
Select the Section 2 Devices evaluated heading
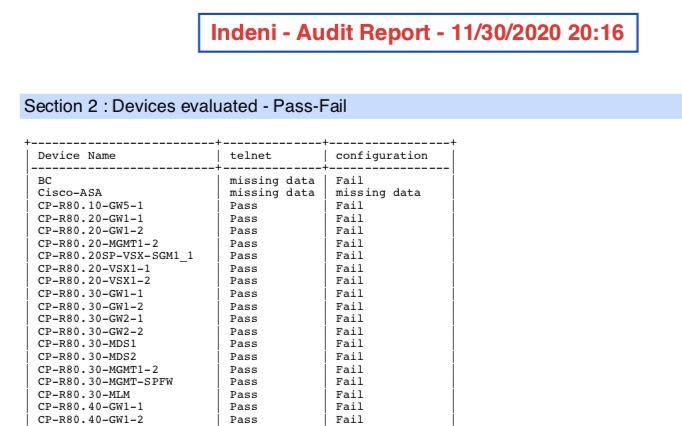pos(185,106)
